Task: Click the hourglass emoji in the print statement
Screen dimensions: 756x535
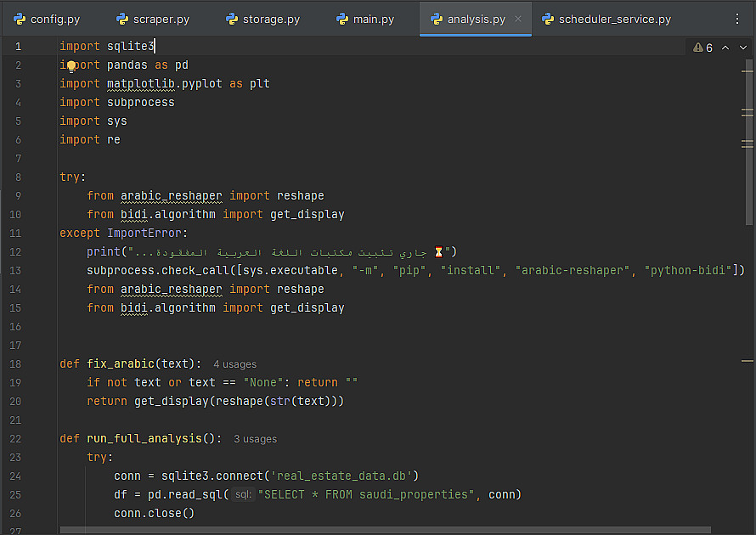Action: (438, 252)
